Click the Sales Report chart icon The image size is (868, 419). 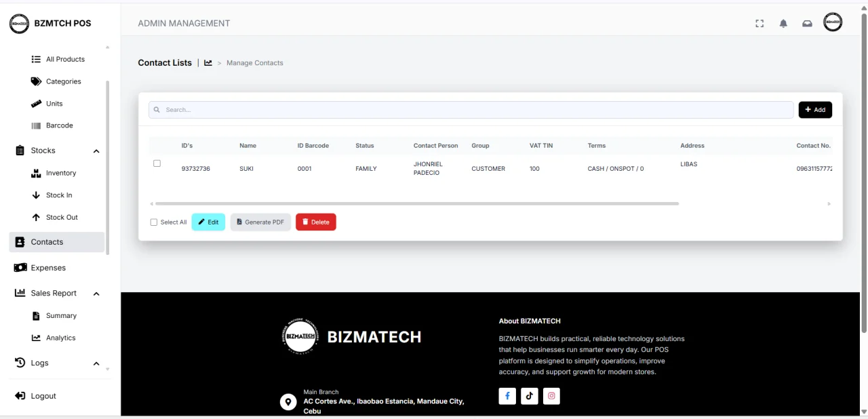20,293
